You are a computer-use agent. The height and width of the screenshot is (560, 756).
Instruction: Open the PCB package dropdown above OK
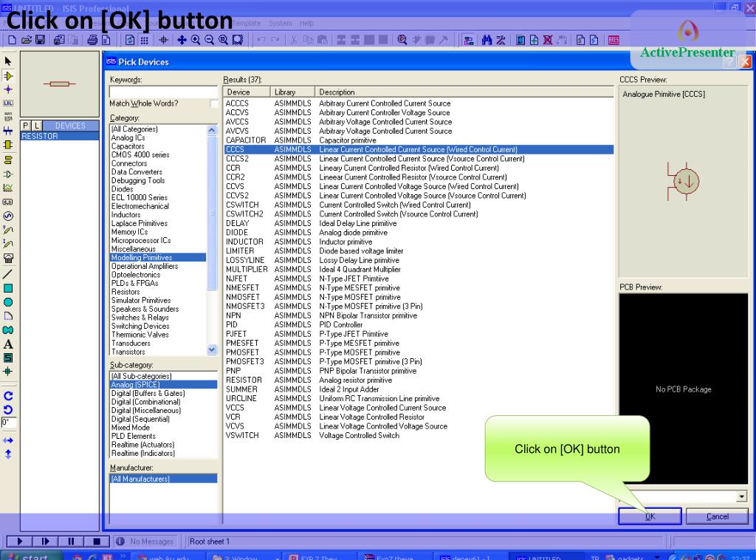(741, 497)
